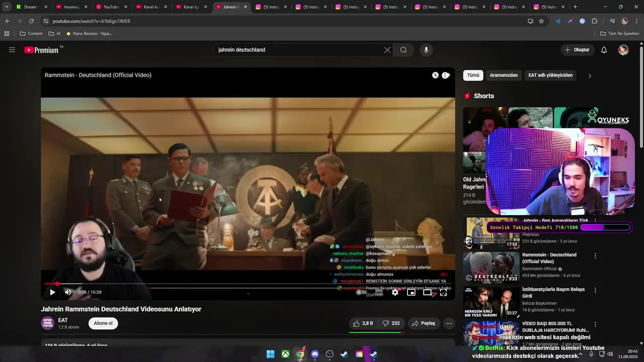Open Discord from the taskbar

315,354
